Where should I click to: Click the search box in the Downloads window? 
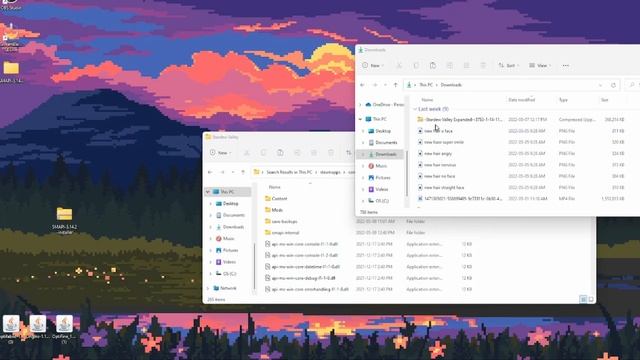pos(632,85)
